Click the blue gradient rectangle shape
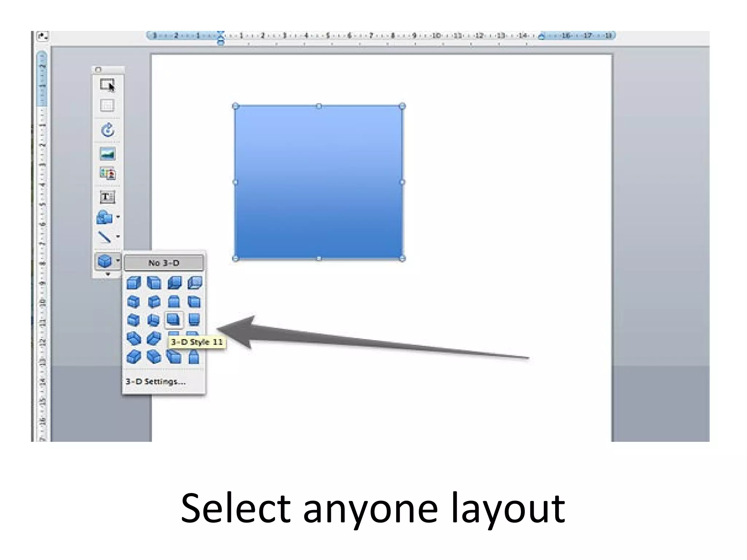 pyautogui.click(x=319, y=182)
